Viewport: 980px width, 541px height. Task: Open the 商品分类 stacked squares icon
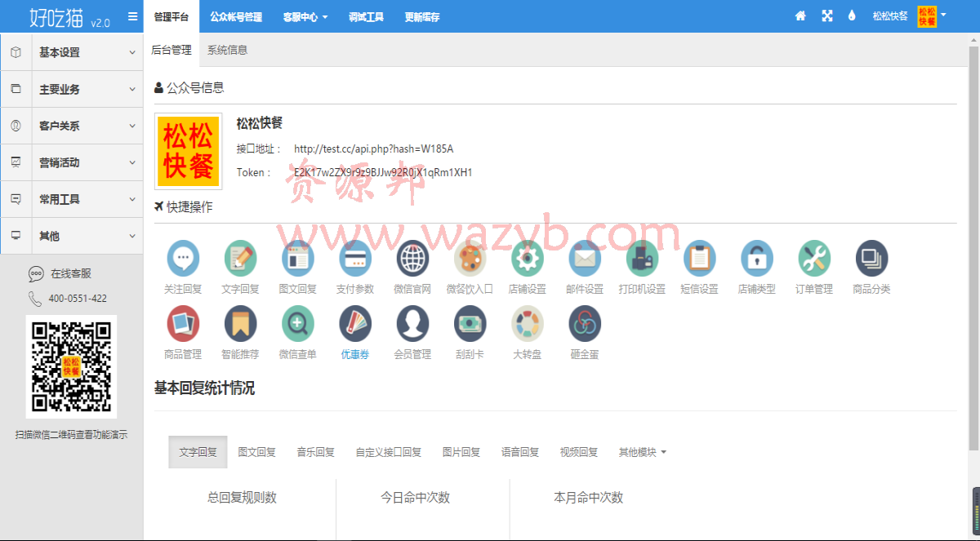click(871, 258)
